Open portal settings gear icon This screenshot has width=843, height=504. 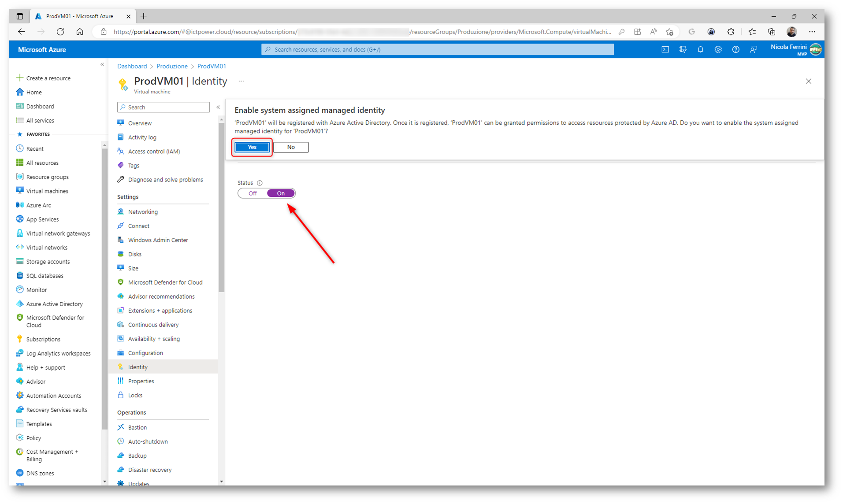pos(718,50)
